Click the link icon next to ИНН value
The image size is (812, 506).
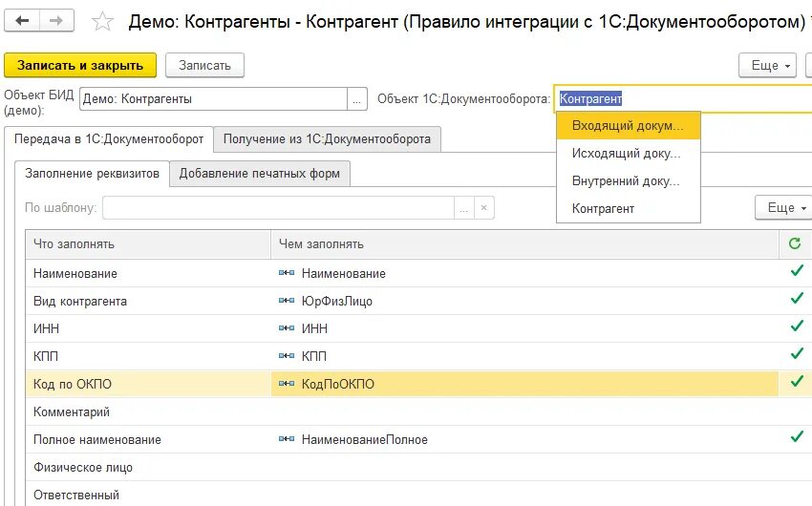(x=287, y=328)
